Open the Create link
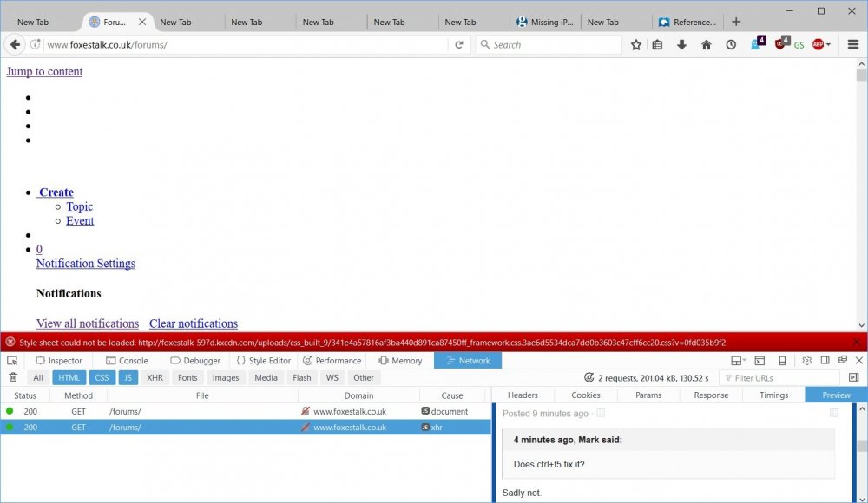 tap(56, 192)
